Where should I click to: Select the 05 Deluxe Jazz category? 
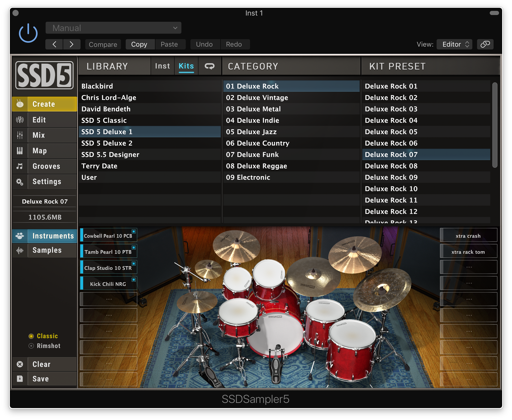[x=291, y=132]
